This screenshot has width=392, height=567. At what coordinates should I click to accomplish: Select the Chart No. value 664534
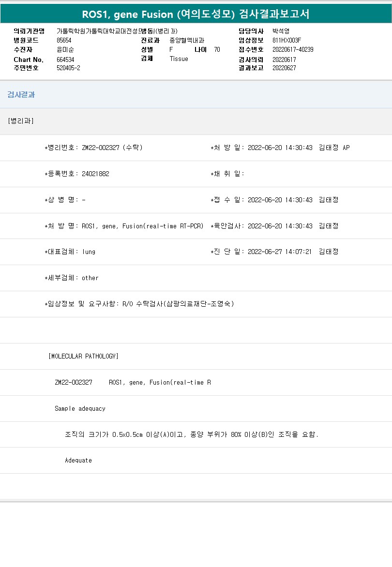[x=65, y=60]
